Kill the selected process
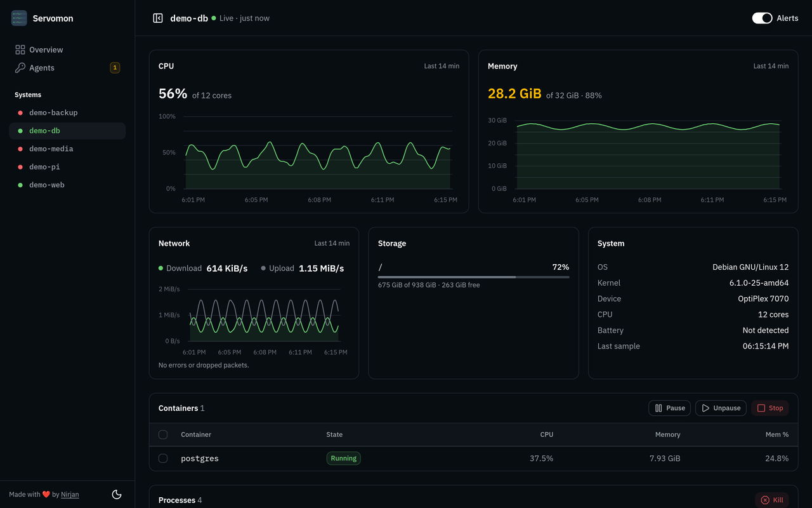812x508 pixels. [x=772, y=500]
